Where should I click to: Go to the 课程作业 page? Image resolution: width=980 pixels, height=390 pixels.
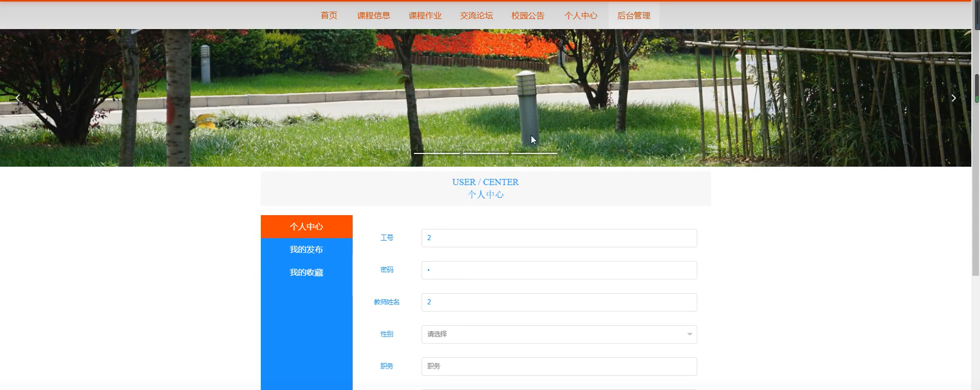tap(425, 15)
